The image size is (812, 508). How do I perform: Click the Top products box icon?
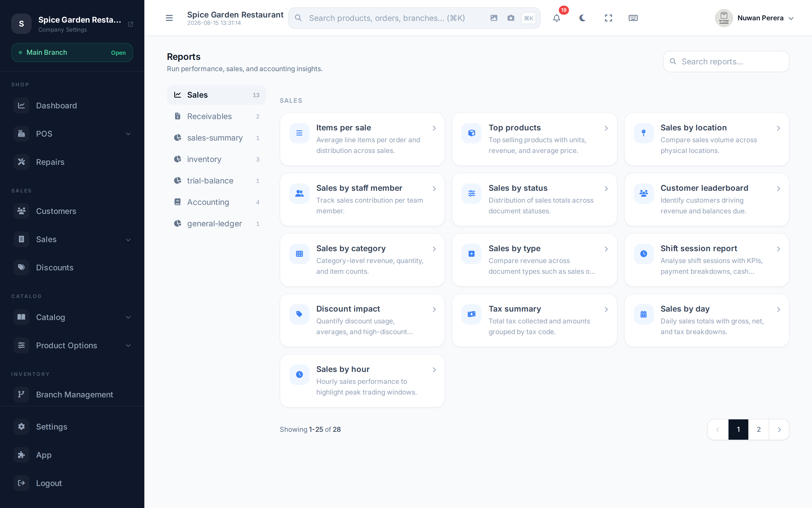[471, 133]
